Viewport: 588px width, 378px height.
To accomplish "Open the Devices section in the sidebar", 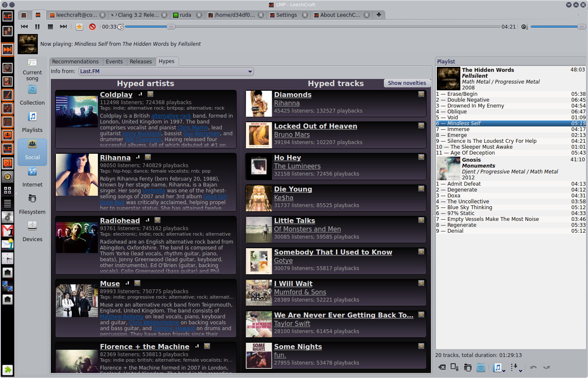I will tap(32, 232).
